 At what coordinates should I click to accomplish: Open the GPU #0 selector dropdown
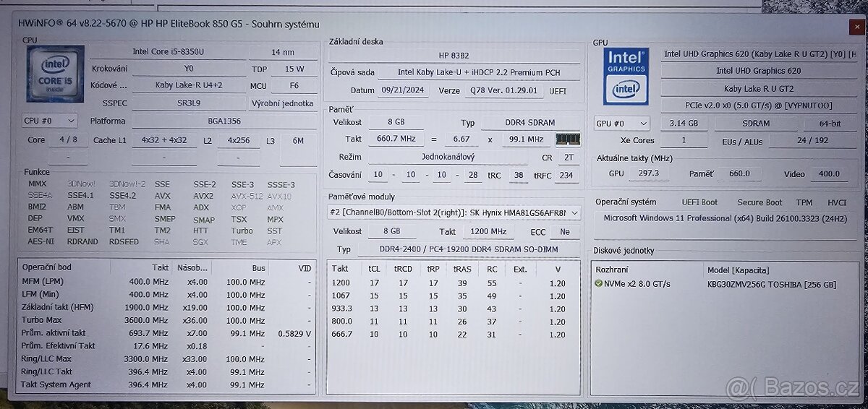pos(622,124)
